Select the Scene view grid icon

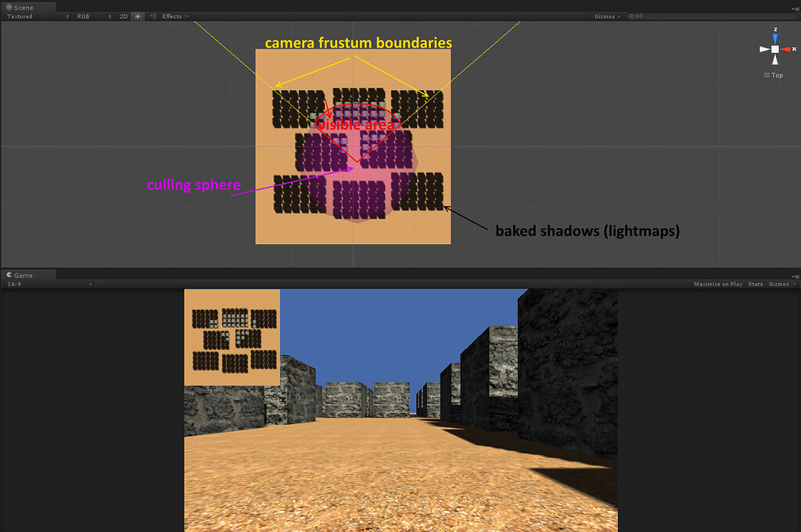coord(9,7)
